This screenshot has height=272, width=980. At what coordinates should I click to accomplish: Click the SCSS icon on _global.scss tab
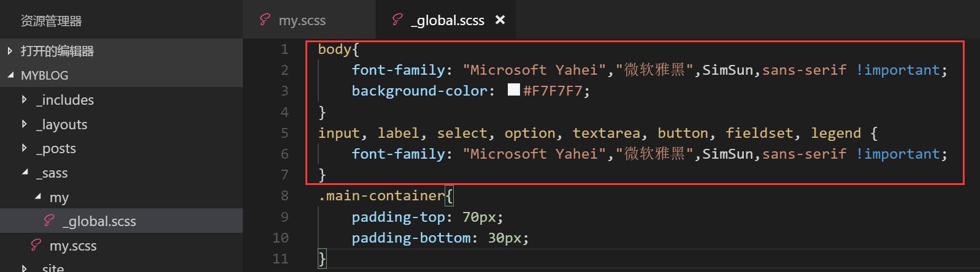point(397,20)
